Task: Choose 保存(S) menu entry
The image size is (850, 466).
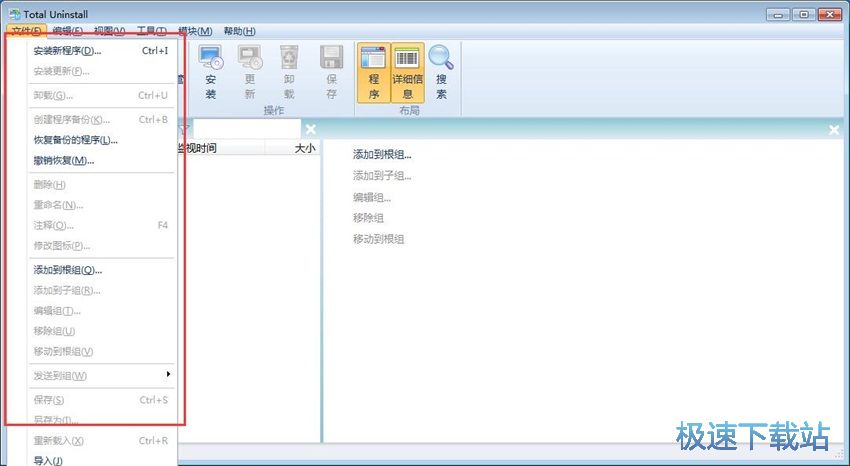Action: 101,400
